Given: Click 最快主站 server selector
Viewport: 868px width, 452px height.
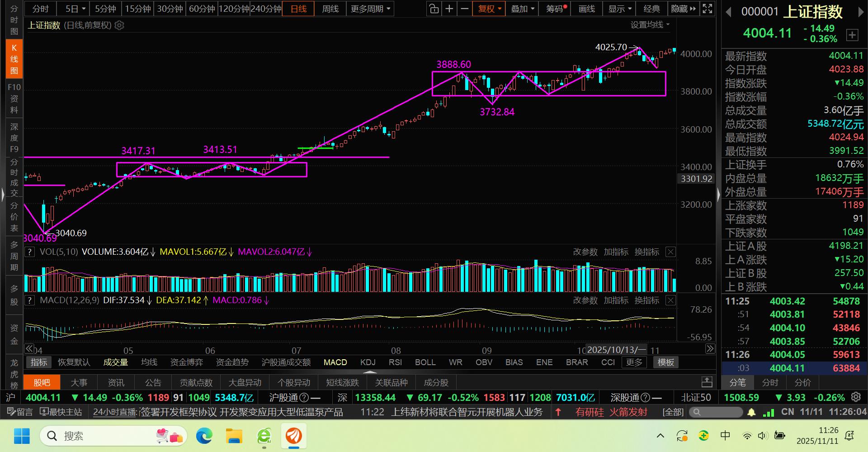Looking at the screenshot, I should [61, 412].
